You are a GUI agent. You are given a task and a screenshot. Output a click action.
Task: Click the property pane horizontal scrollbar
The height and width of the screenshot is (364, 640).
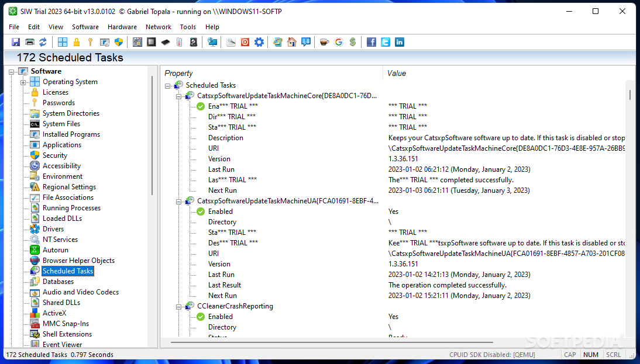[x=332, y=342]
